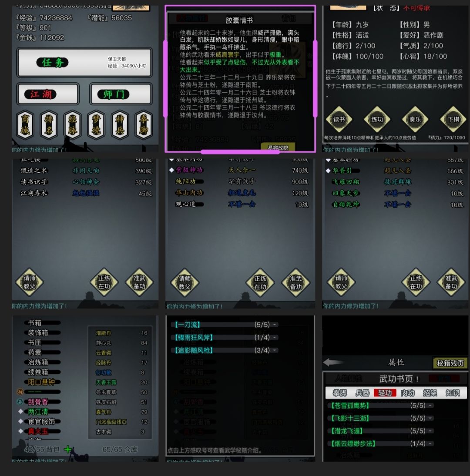Switch to the 拳脚 skill tab
Screen dimensions: 470x476
point(340,393)
